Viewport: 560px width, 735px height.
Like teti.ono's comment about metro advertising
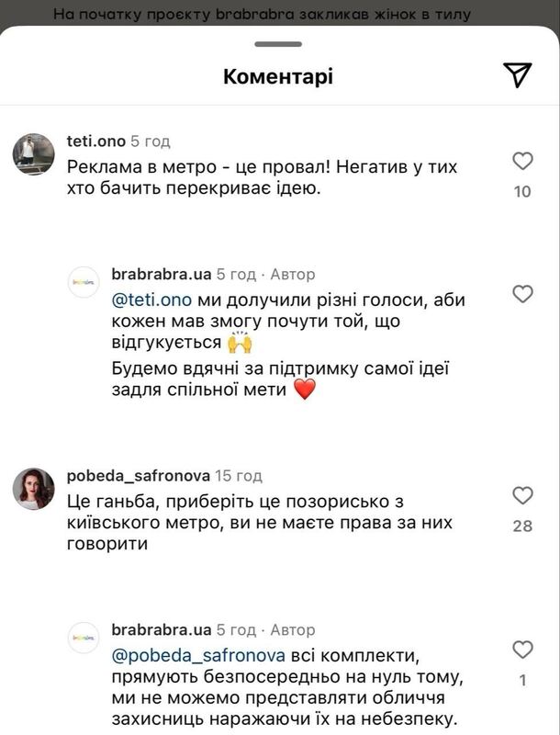522,162
